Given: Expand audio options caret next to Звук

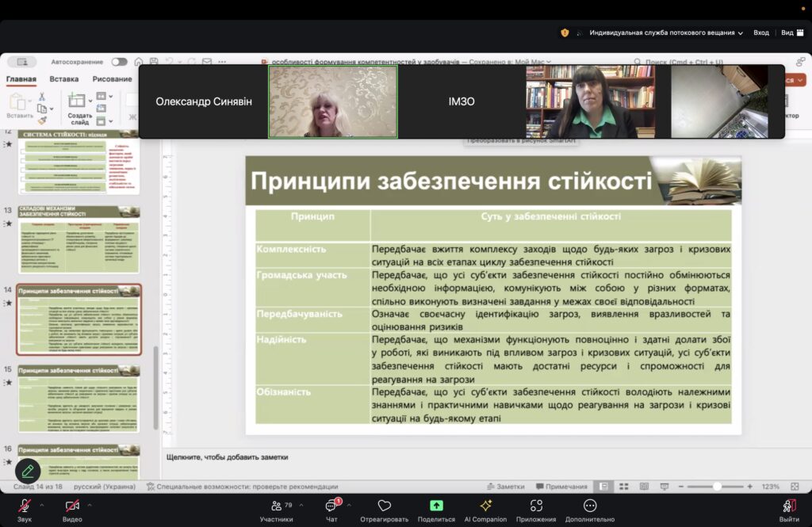Looking at the screenshot, I should (x=42, y=506).
